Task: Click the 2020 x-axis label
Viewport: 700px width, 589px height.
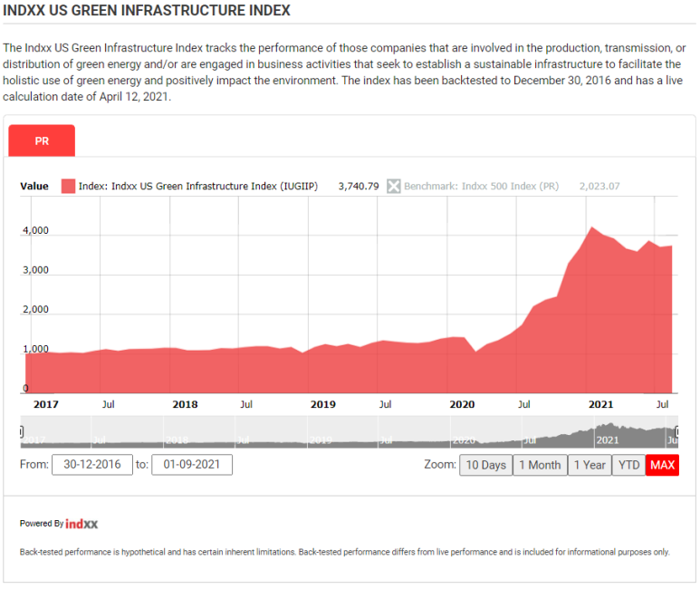Action: [x=462, y=404]
